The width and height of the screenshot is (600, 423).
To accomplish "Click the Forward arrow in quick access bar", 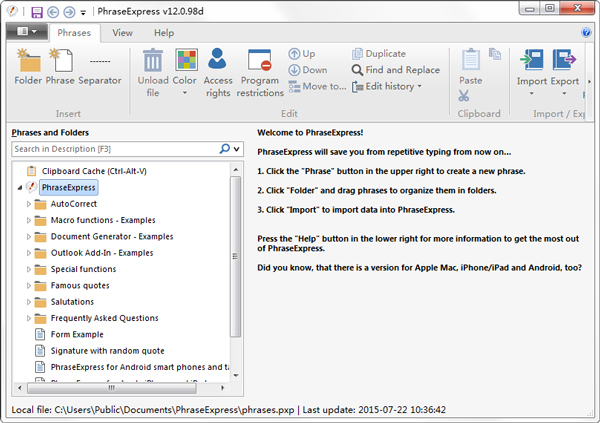I will [x=69, y=12].
